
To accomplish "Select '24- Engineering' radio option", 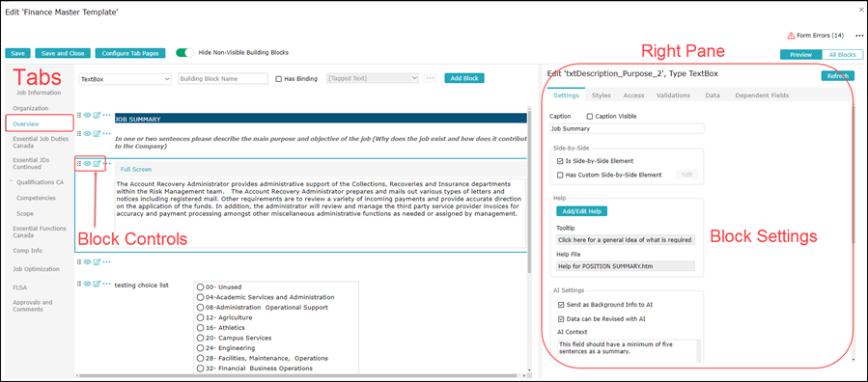I will click(x=201, y=348).
